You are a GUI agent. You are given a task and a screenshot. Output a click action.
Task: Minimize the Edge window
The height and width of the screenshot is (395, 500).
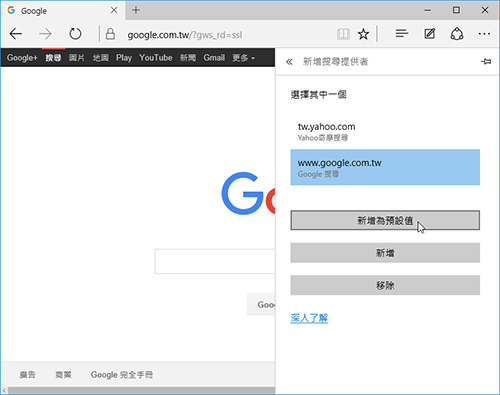pos(428,10)
